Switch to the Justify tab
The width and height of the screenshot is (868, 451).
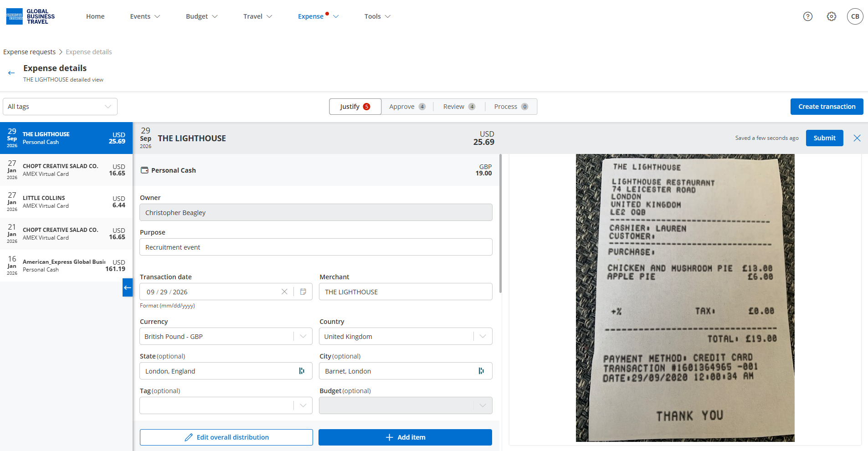point(355,107)
